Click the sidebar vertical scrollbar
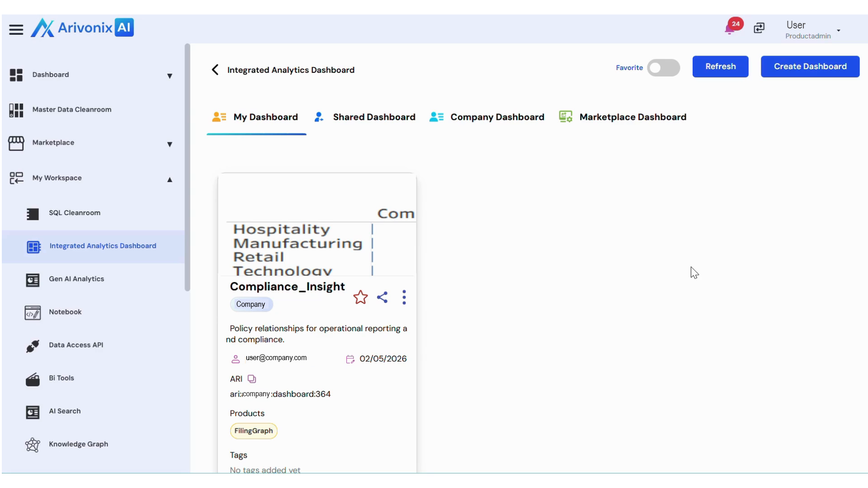 coord(187,167)
